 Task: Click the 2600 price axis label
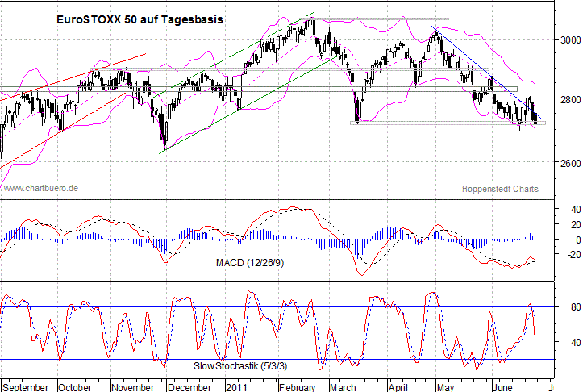click(571, 163)
